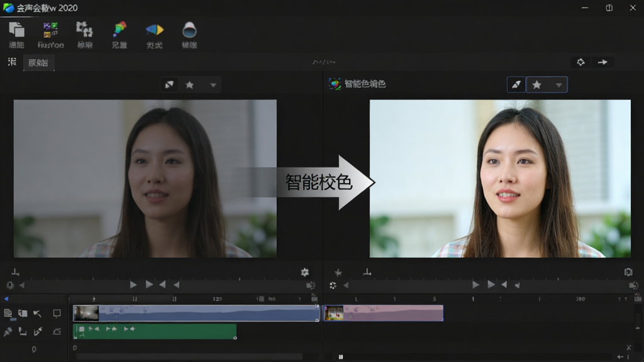Click the marker icon below the right preview
Screen dimensions: 644x362
click(367, 271)
